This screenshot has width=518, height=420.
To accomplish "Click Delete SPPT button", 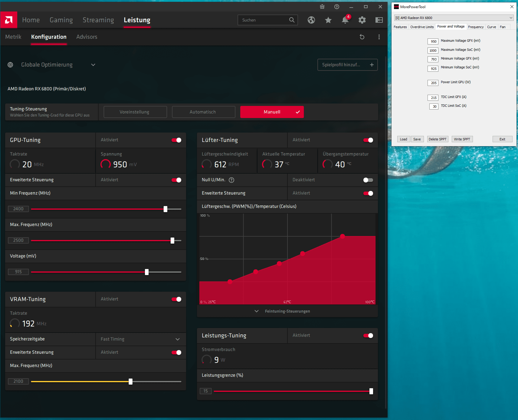I will click(x=438, y=139).
